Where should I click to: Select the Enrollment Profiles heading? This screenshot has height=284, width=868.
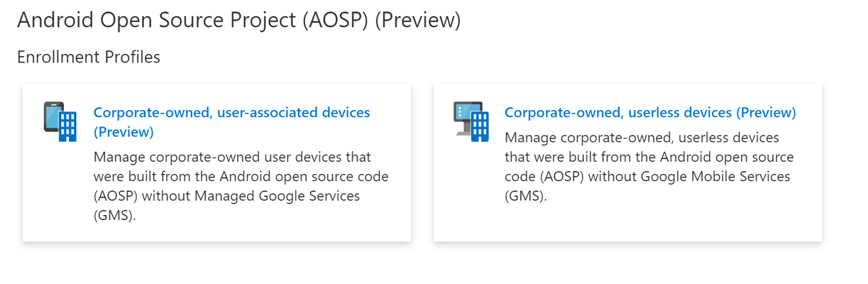point(89,57)
